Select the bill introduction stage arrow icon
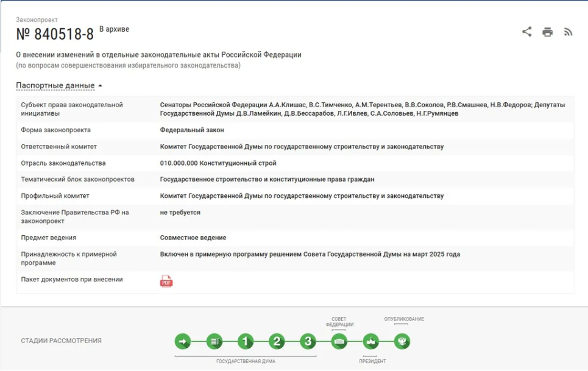This screenshot has height=371, width=588. 183,341
